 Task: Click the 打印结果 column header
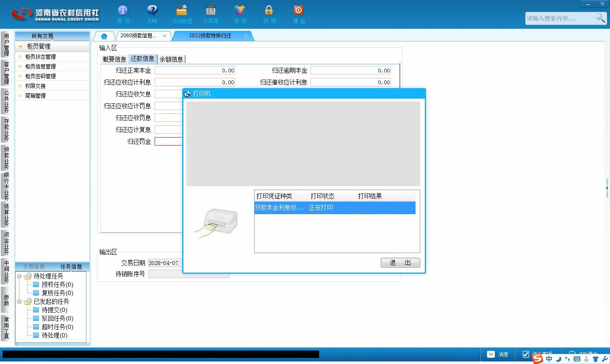tap(385, 196)
